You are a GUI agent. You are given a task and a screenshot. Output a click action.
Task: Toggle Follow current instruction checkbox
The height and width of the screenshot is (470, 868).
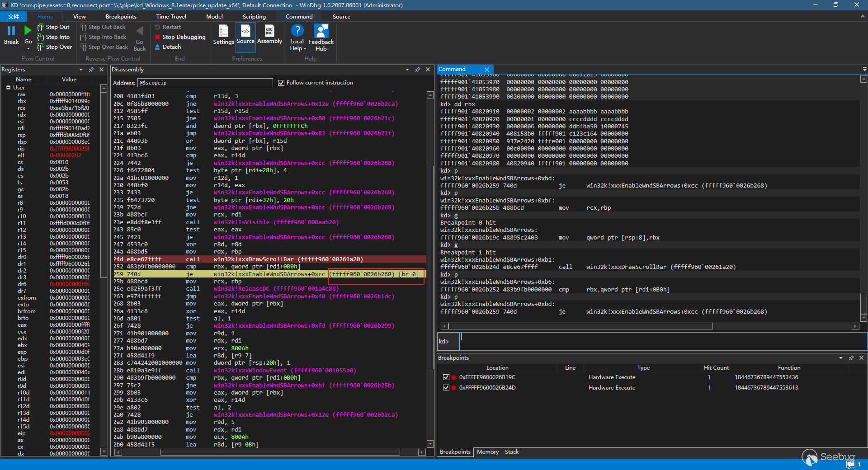[x=281, y=83]
